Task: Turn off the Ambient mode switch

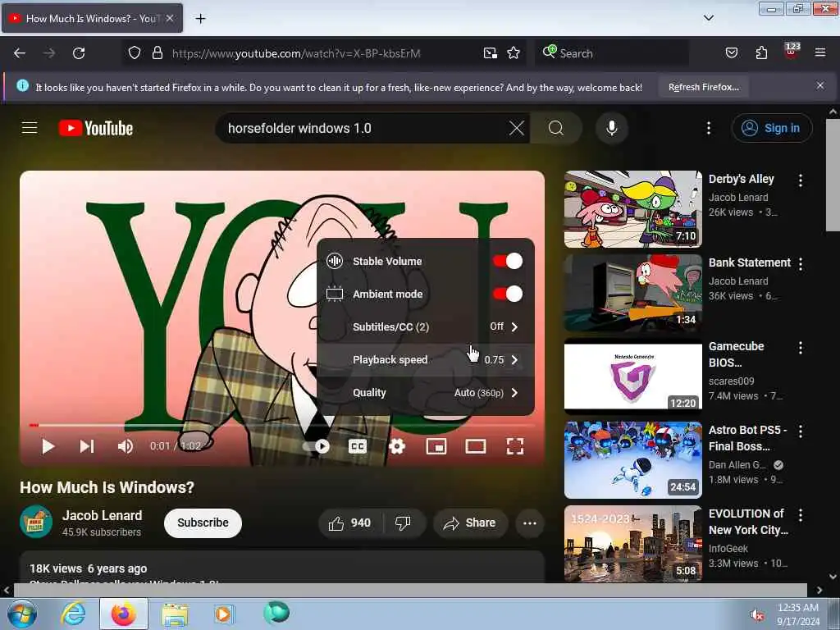Action: pos(507,294)
